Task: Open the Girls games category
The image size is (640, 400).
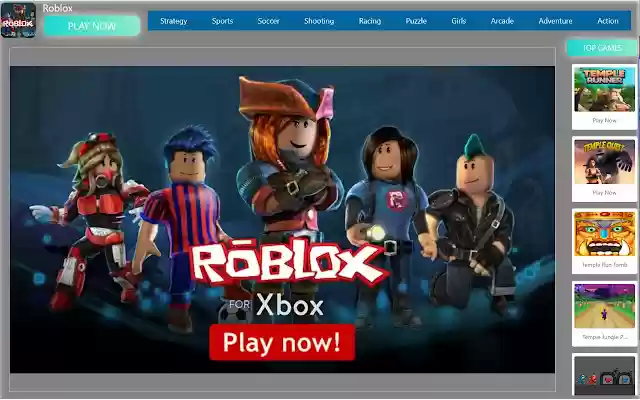Action: 458,21
